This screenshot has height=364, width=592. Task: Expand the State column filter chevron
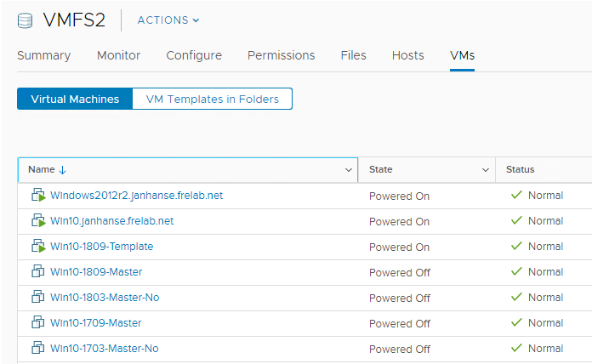(486, 170)
